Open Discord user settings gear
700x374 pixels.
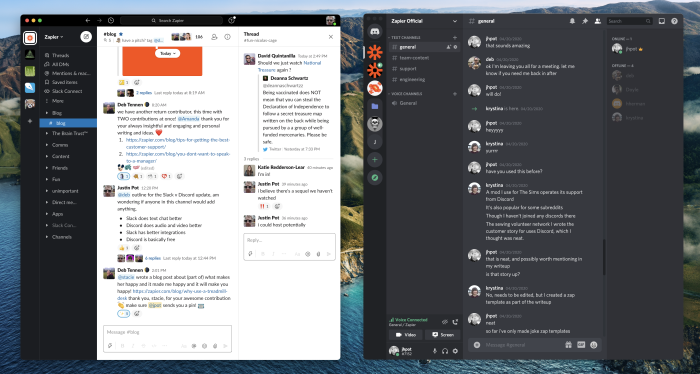click(x=455, y=351)
